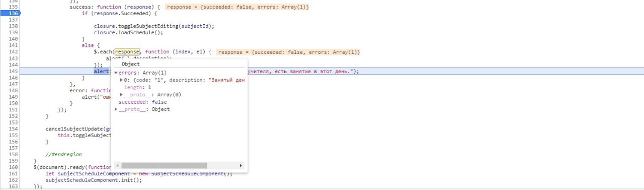Click the 'length: 1' property

point(138,87)
